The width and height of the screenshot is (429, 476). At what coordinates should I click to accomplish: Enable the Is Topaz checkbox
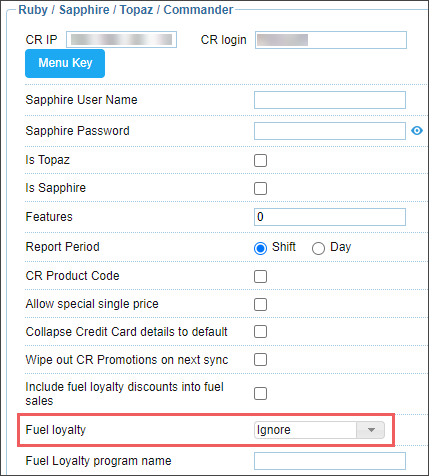point(260,160)
